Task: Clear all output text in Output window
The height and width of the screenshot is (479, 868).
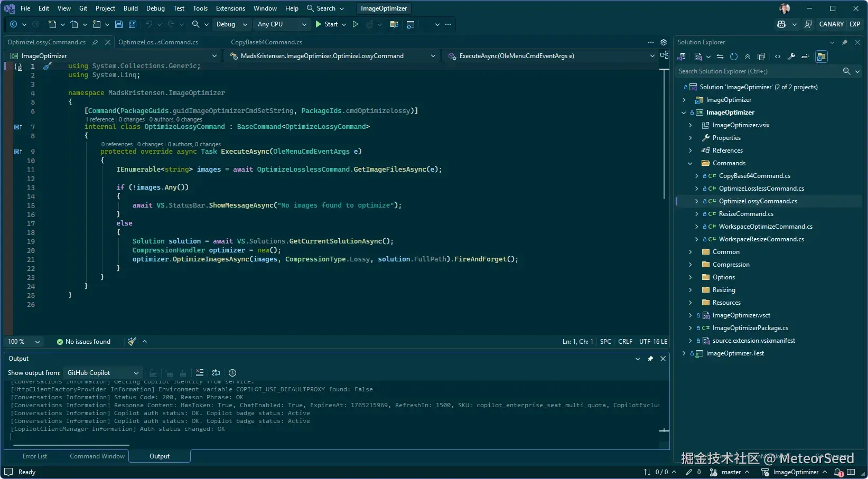Action: click(x=200, y=373)
